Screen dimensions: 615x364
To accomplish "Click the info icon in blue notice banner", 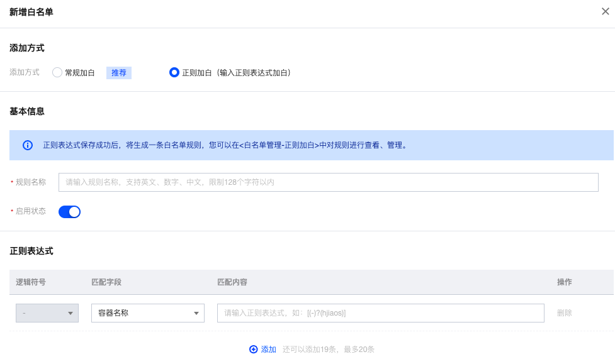I will [x=28, y=145].
